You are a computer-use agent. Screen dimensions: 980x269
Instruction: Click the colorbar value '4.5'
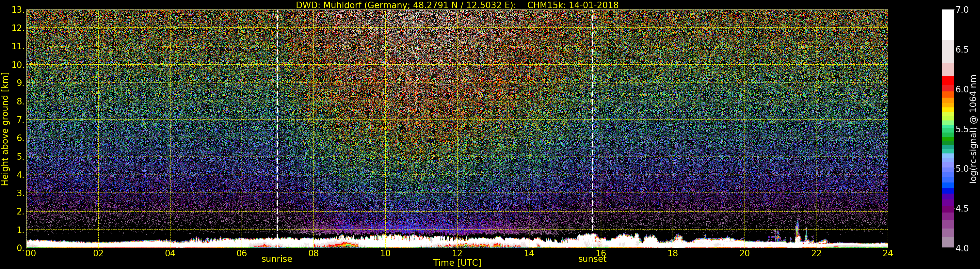click(x=962, y=209)
